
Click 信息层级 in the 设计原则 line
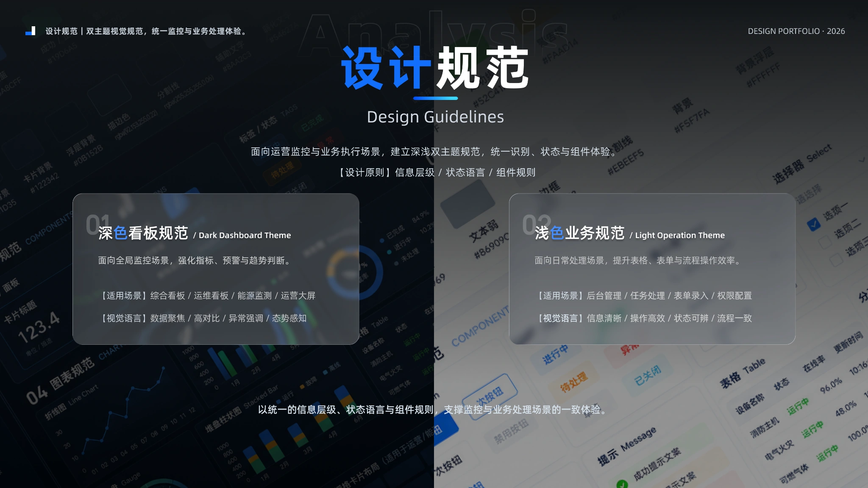(x=415, y=172)
